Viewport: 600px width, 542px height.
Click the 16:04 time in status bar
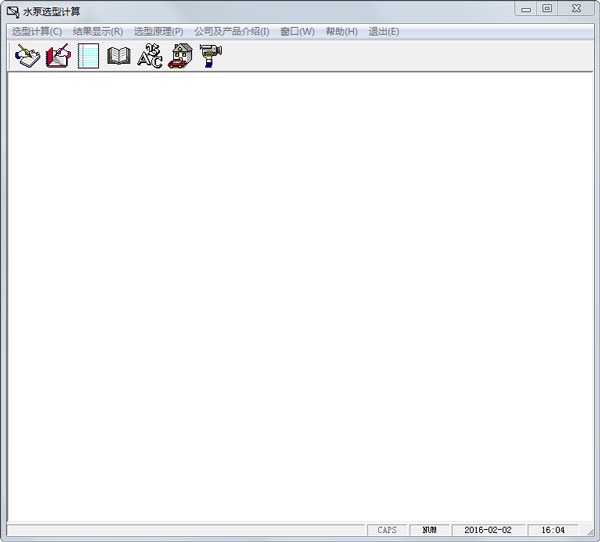coord(553,530)
